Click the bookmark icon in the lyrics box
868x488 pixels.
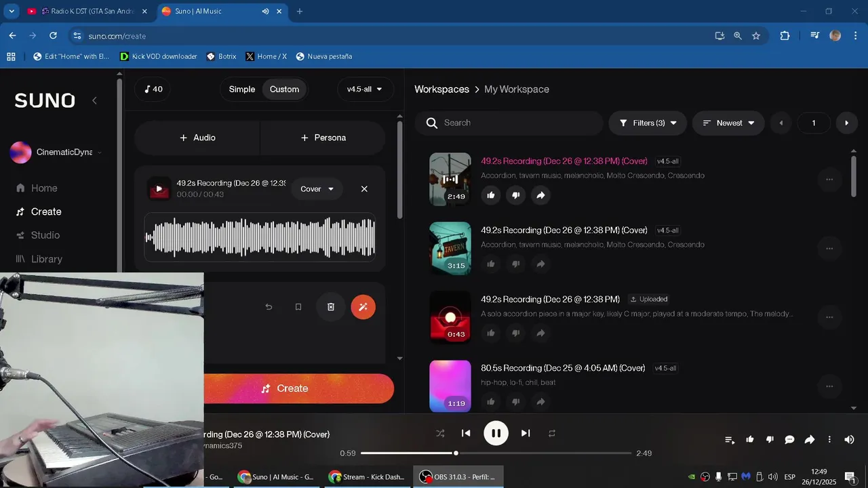(298, 307)
